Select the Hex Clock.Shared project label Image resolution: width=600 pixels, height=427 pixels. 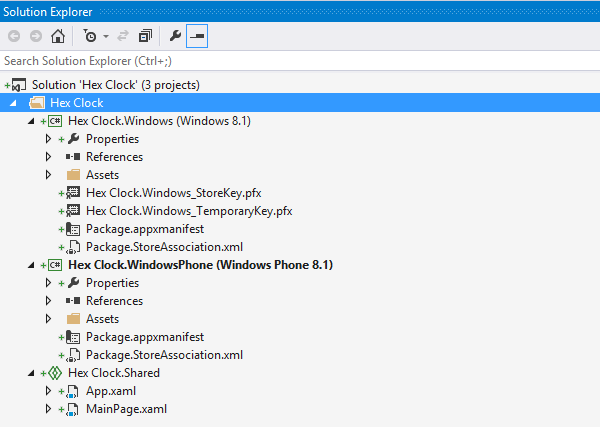(x=114, y=373)
